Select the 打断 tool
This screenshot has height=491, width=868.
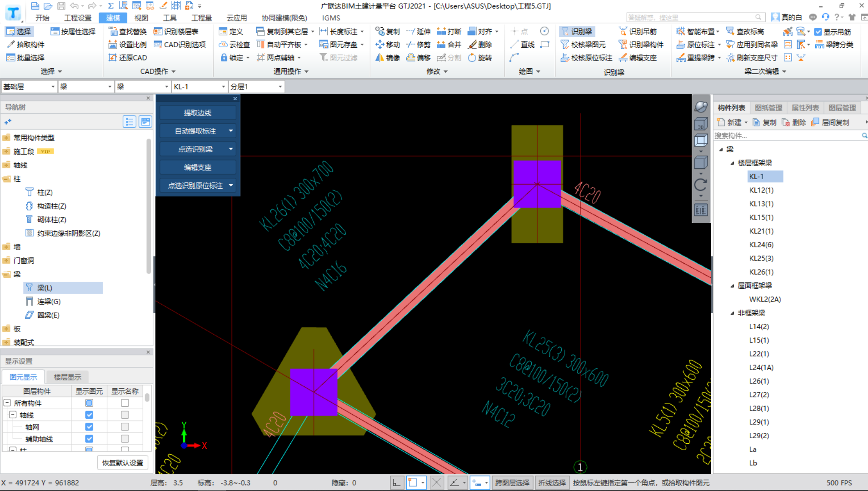tap(449, 31)
